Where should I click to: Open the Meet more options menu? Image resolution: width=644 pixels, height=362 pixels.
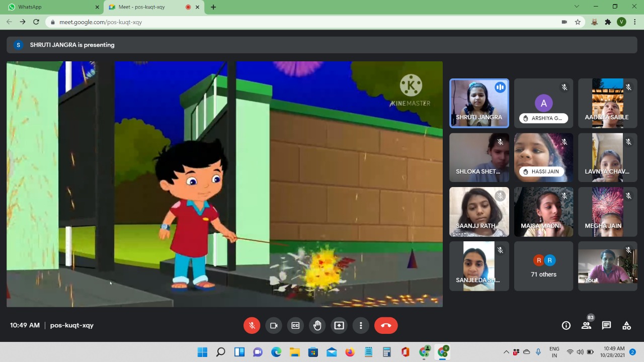361,325
